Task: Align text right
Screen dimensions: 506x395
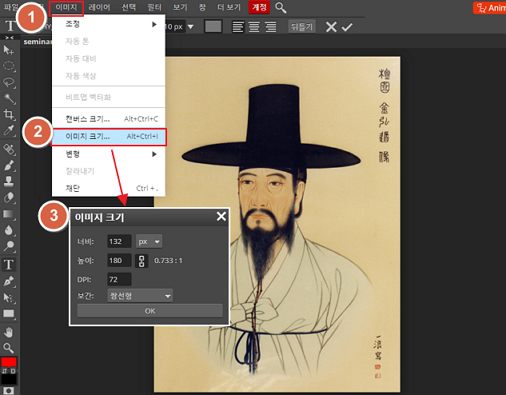Action: pyautogui.click(x=271, y=27)
